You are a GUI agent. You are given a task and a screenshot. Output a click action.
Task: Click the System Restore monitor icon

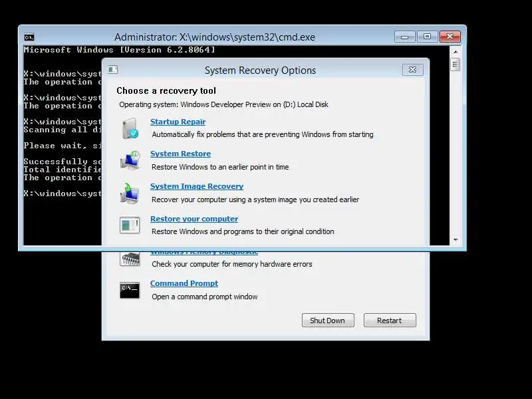[x=130, y=160]
